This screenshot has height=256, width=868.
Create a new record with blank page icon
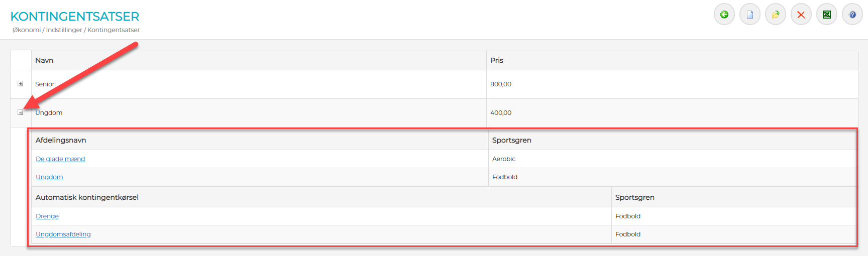(749, 15)
